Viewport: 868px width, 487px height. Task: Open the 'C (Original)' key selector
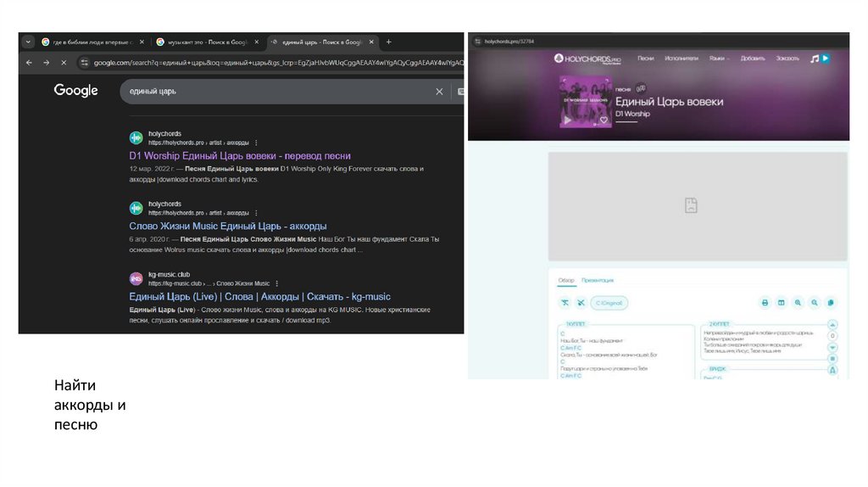coord(609,303)
